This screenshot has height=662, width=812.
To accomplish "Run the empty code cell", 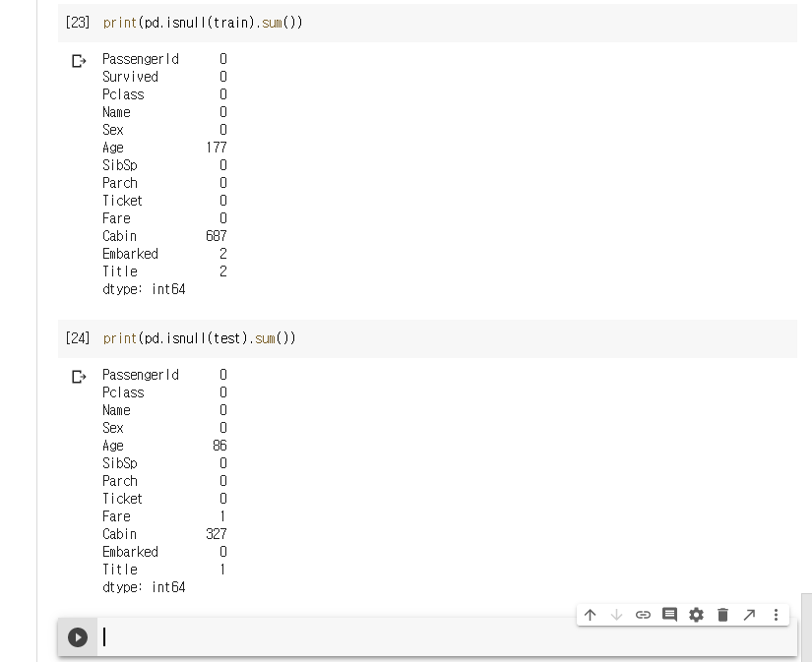I will [78, 637].
